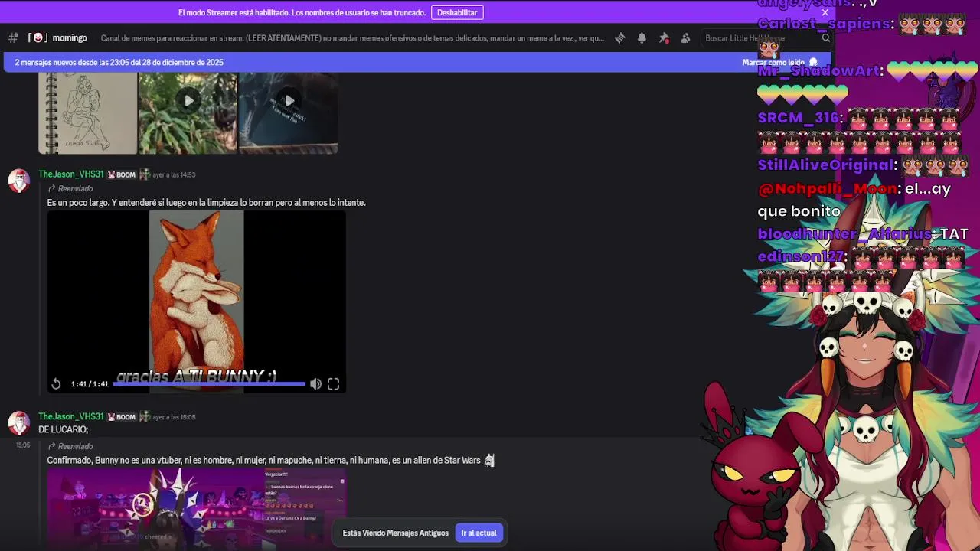
Task: Dismiss the Streamer mode banner with X
Action: click(825, 12)
